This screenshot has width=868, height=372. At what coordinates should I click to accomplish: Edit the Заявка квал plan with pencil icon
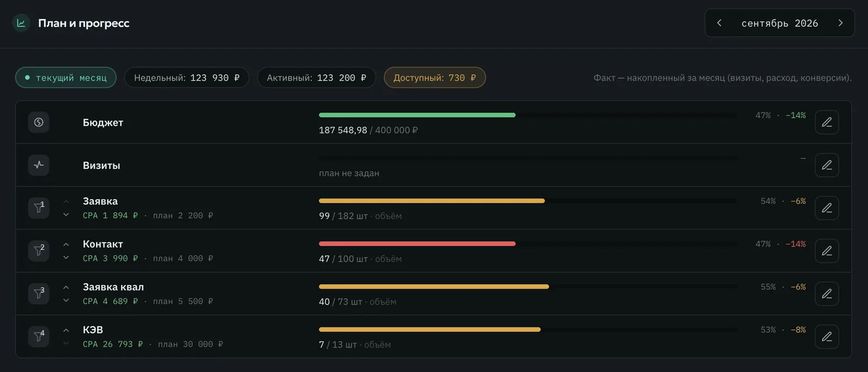coord(827,293)
